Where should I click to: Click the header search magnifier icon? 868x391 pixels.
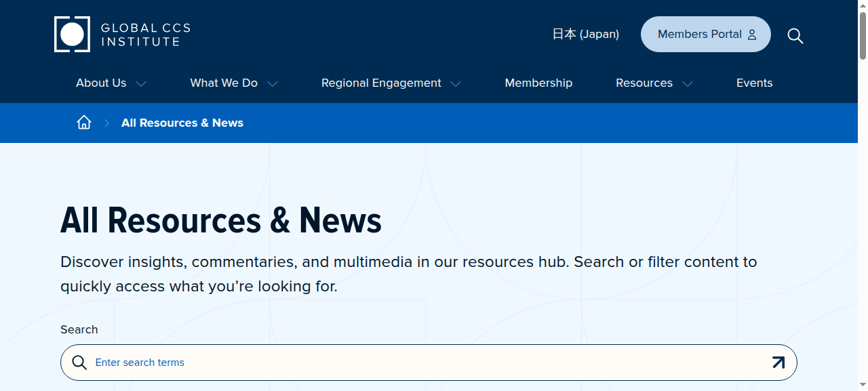[795, 35]
